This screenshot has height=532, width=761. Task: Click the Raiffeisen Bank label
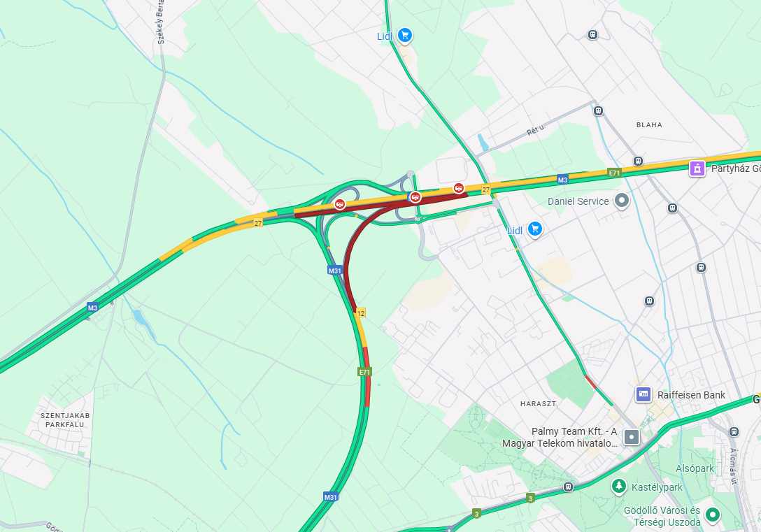[691, 395]
